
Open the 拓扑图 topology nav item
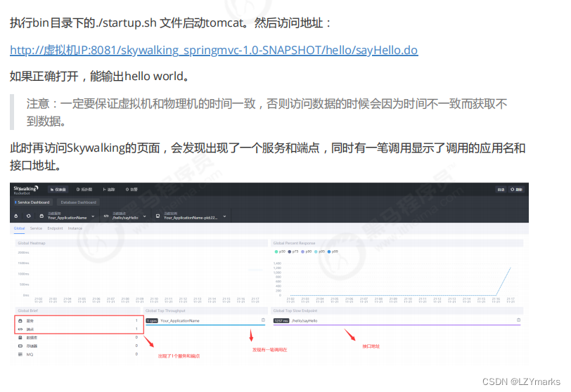[84, 190]
